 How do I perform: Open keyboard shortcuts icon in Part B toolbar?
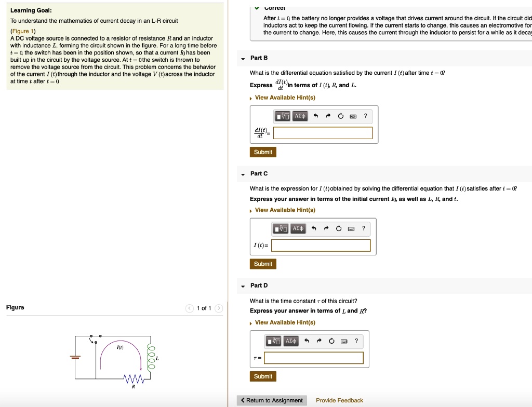point(353,116)
